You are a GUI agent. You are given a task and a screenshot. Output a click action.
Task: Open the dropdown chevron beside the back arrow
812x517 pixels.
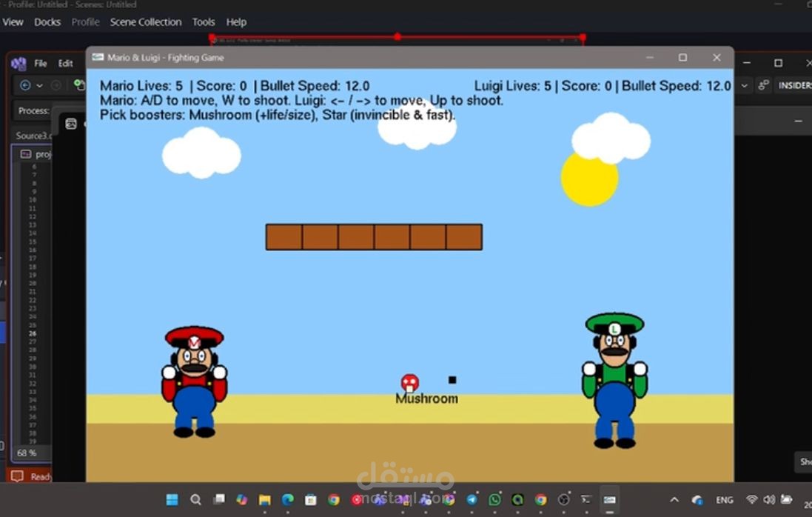point(38,84)
